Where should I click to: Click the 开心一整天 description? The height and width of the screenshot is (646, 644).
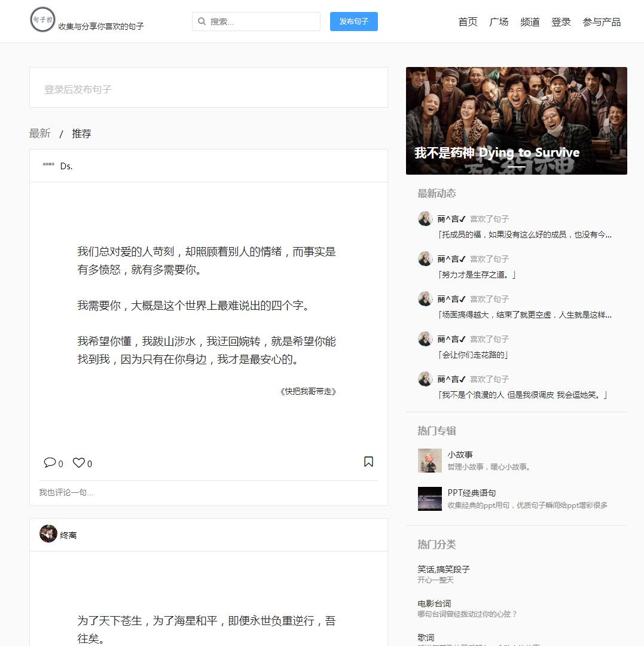point(435,580)
